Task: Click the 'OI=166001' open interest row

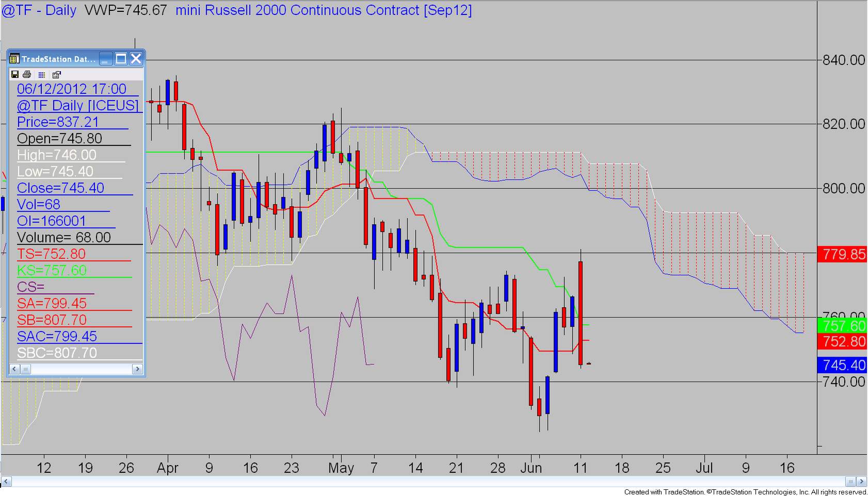Action: pyautogui.click(x=52, y=221)
